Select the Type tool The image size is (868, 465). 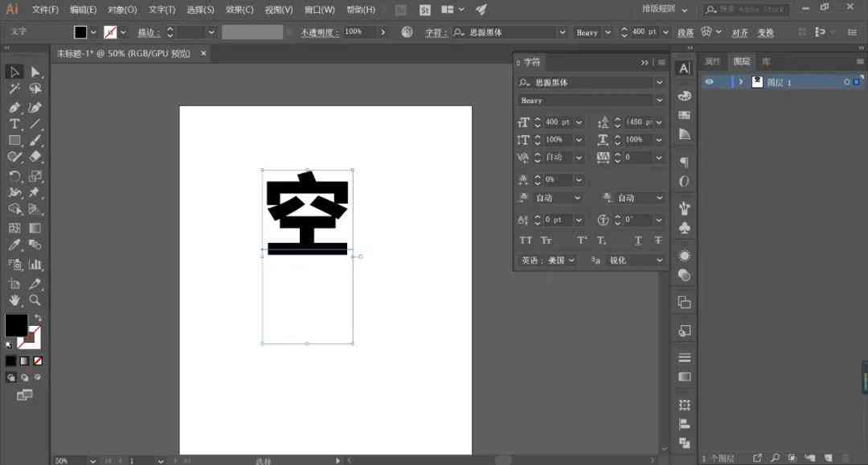point(14,124)
